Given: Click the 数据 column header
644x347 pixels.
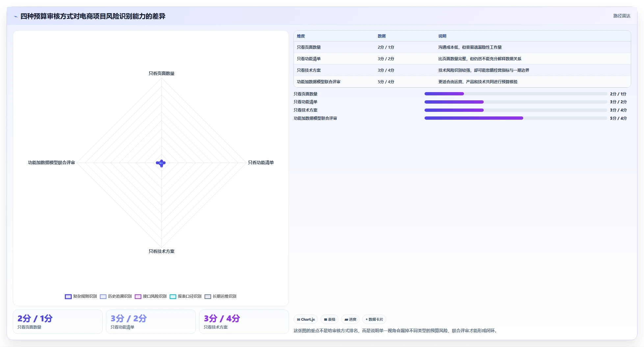Looking at the screenshot, I should pyautogui.click(x=382, y=36).
